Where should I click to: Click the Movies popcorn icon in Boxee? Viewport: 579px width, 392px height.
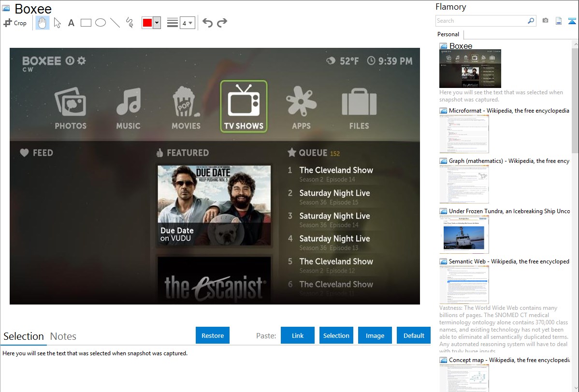[186, 101]
